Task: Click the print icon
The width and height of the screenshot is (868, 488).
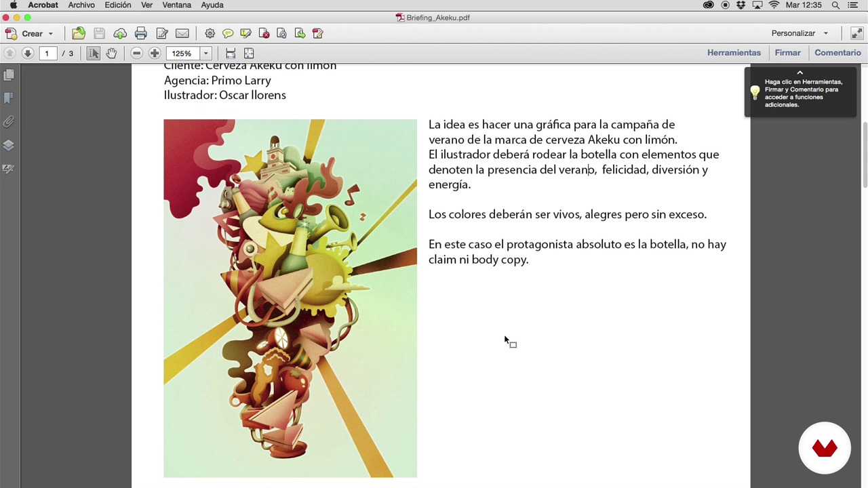Action: click(x=140, y=33)
